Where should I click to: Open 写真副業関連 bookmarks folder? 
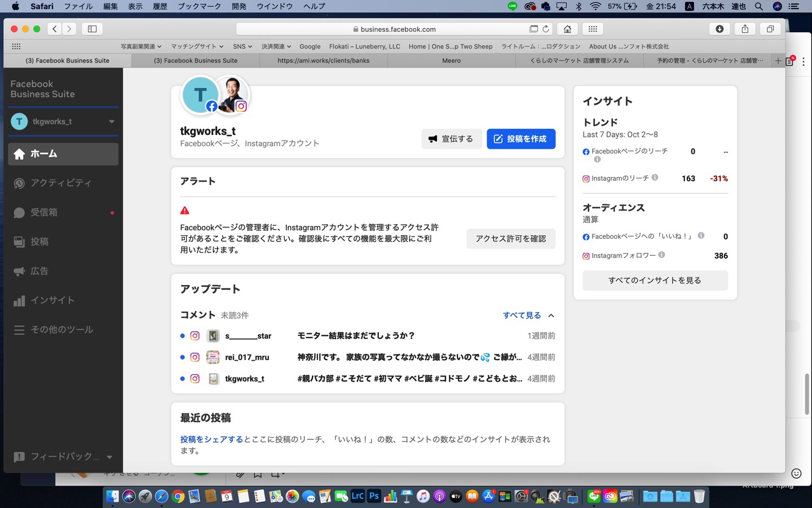[141, 46]
